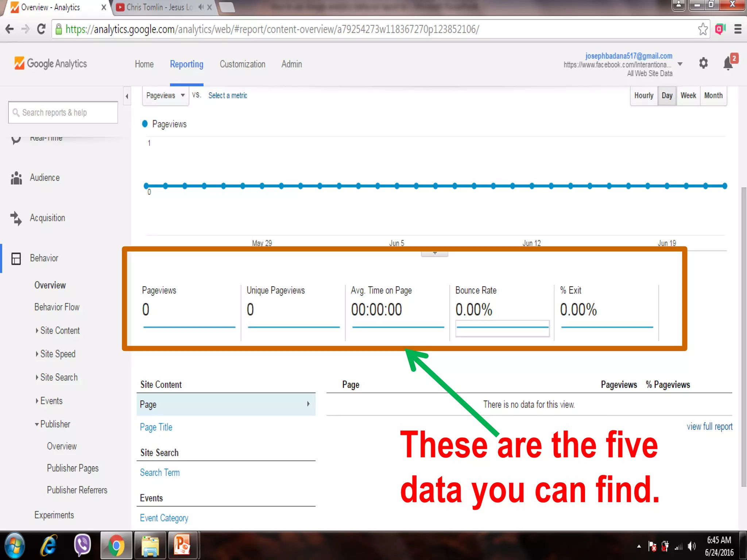The image size is (747, 560).
Task: Open Publisher Referrers in the sidebar
Action: 77,490
